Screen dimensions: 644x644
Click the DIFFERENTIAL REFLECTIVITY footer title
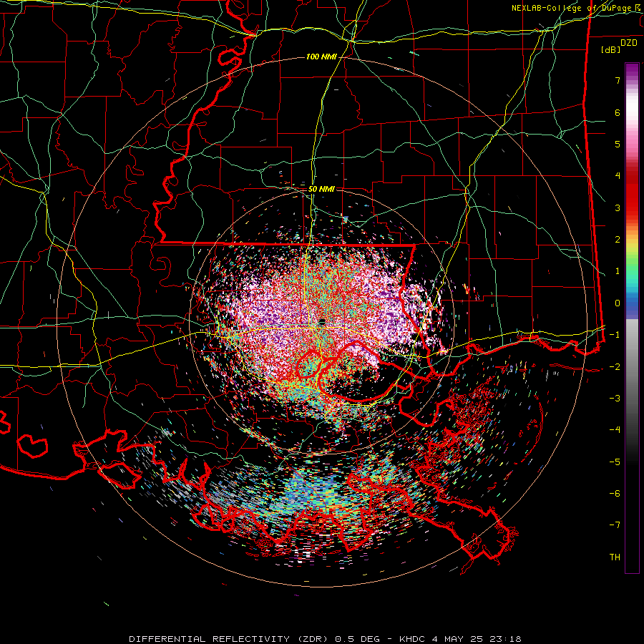click(209, 639)
